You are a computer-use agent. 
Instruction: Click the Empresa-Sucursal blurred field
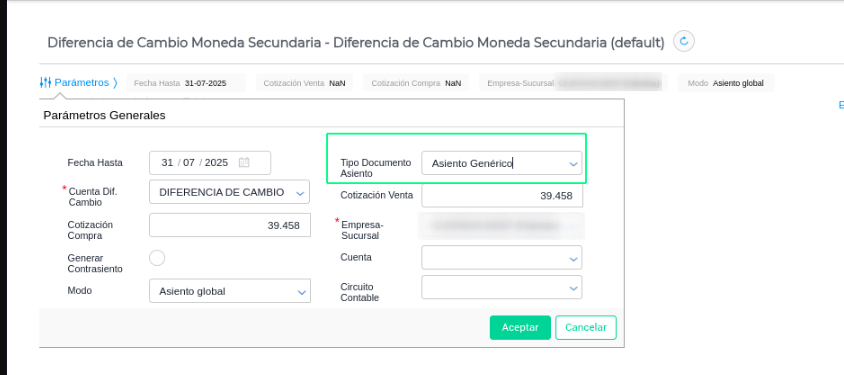pyautogui.click(x=501, y=226)
